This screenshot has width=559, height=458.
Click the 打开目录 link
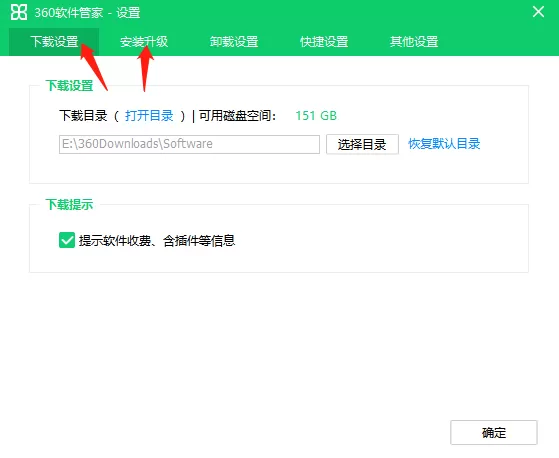(x=149, y=115)
